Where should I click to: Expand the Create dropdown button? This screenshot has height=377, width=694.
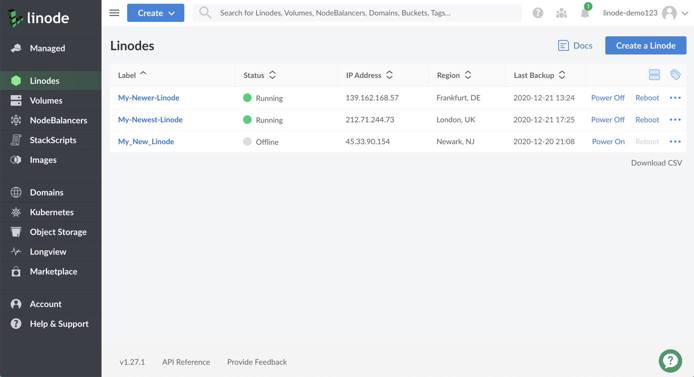coord(155,13)
